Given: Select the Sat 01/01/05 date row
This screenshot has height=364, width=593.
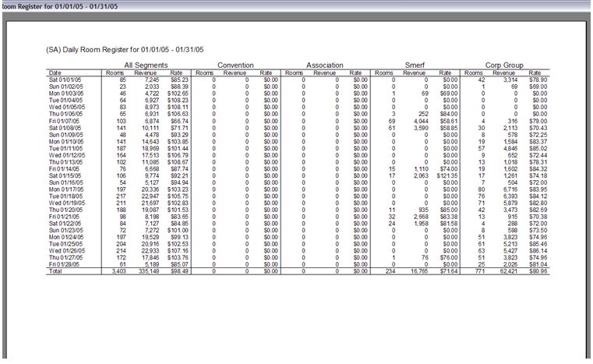Looking at the screenshot, I should pyautogui.click(x=65, y=79).
